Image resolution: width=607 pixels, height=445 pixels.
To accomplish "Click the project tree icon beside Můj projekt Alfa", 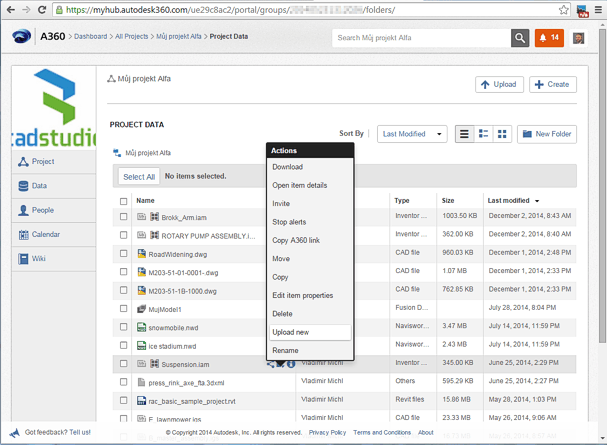I will pos(117,153).
